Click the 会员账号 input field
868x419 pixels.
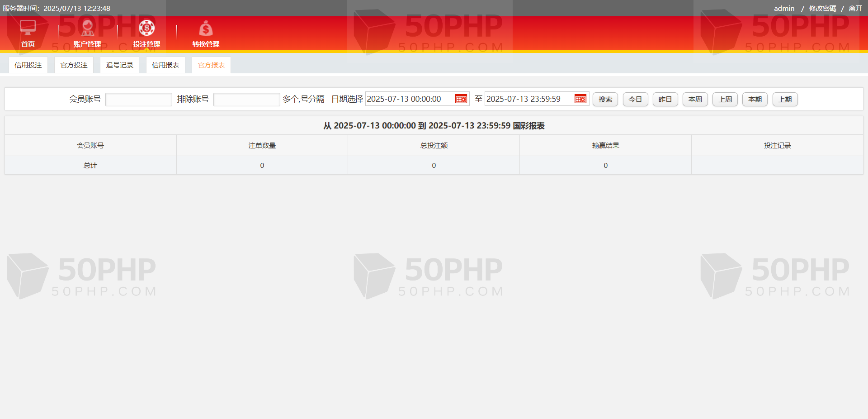(x=139, y=100)
